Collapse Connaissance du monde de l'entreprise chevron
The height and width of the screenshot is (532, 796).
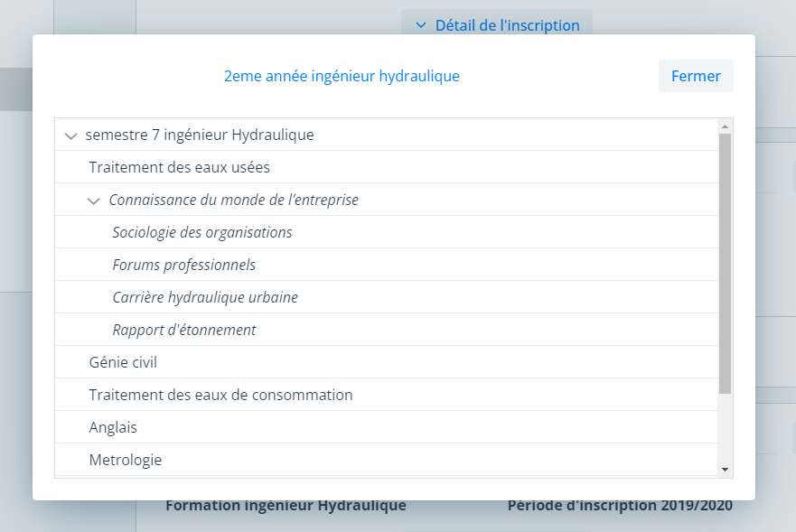click(x=93, y=201)
